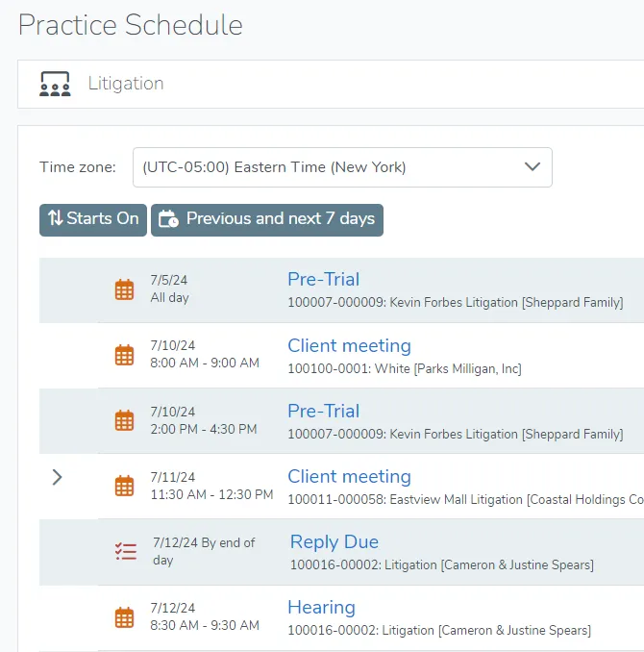This screenshot has height=652, width=644.
Task: Open the 7/10/24 Client meeting link
Action: [349, 345]
